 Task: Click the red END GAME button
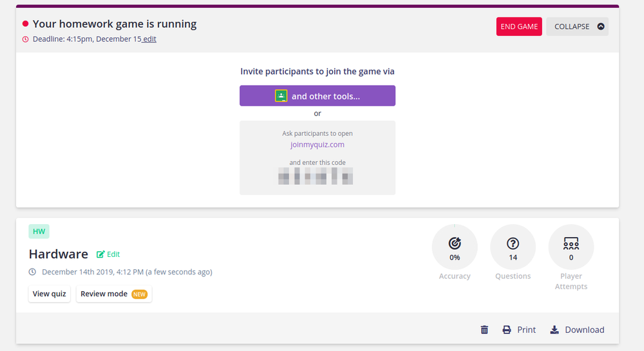click(x=518, y=26)
